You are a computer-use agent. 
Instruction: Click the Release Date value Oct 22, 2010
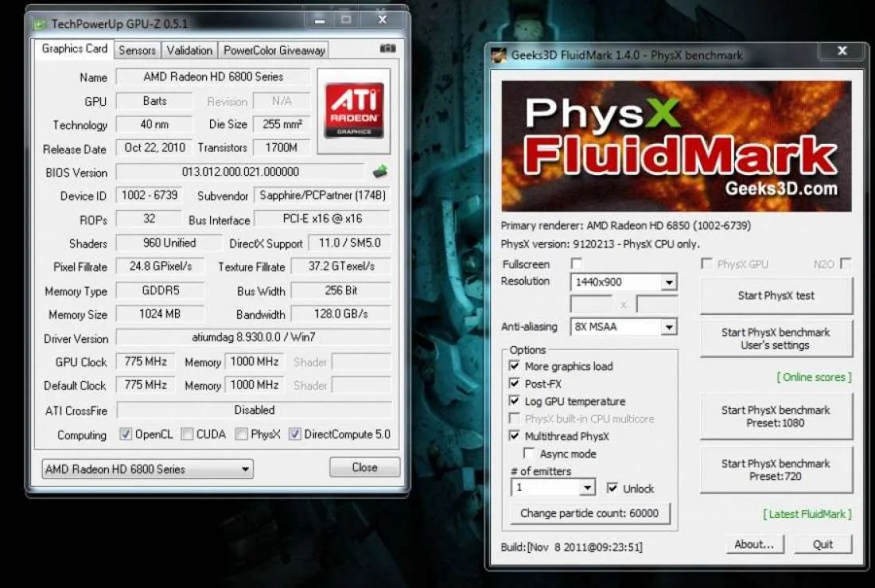click(154, 147)
